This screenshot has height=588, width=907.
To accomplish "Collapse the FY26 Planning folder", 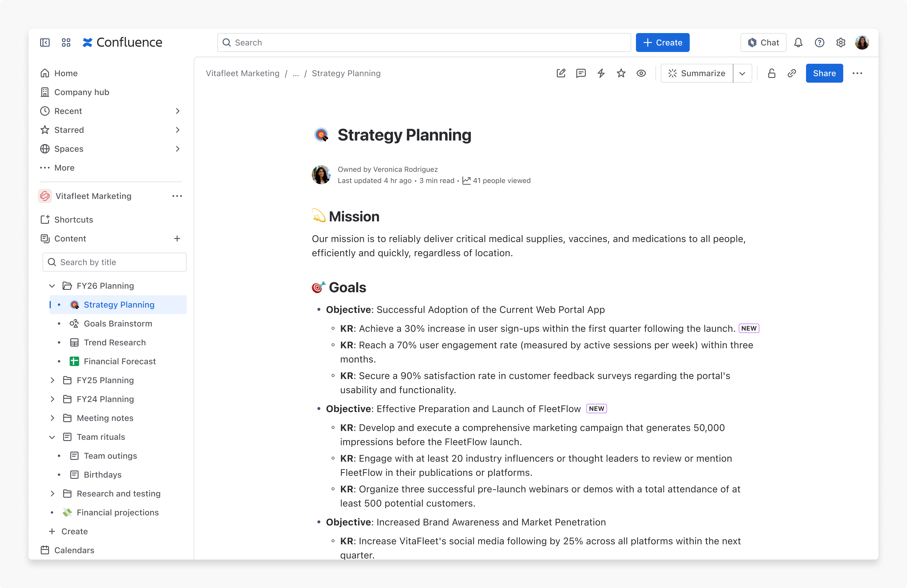I will click(x=52, y=286).
